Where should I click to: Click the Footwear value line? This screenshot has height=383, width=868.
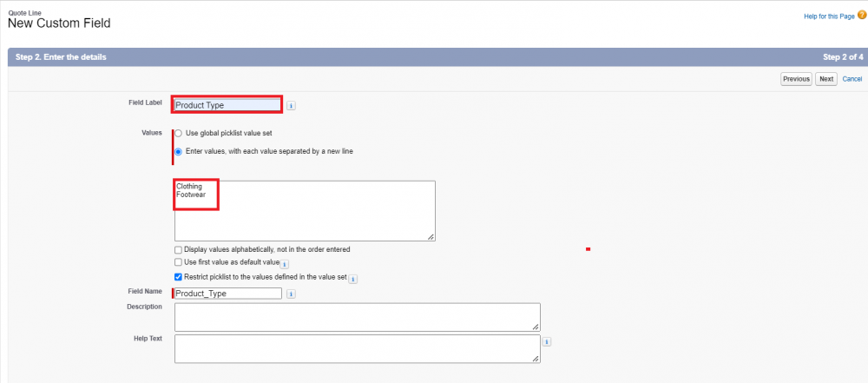(x=191, y=195)
